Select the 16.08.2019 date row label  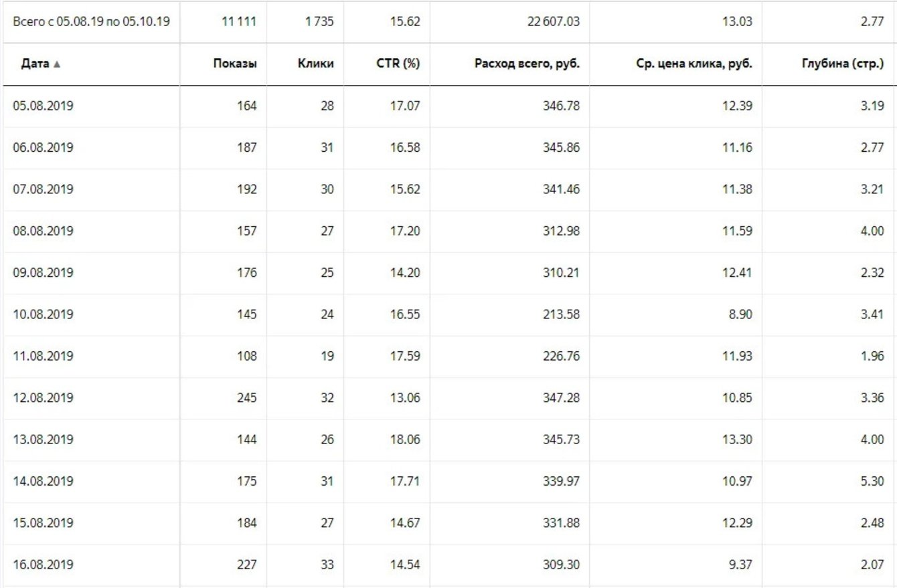coord(44,565)
